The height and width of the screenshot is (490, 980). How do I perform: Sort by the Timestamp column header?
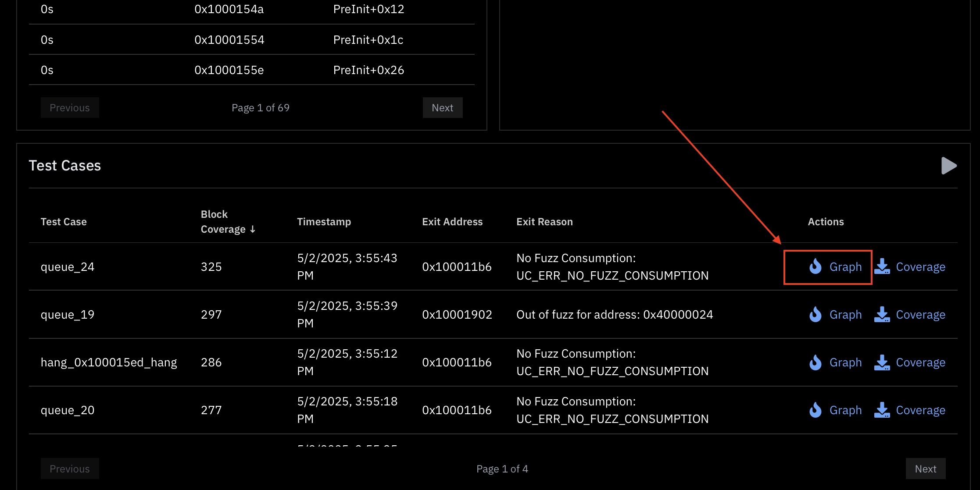(x=324, y=221)
